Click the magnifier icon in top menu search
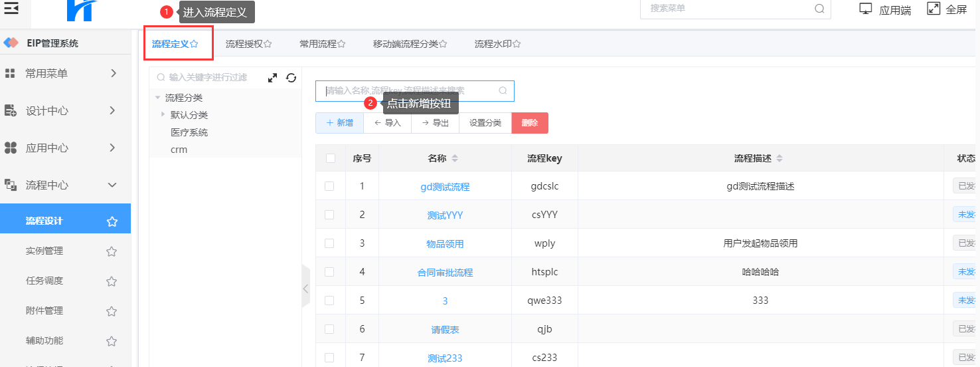The height and width of the screenshot is (367, 980). [x=819, y=9]
